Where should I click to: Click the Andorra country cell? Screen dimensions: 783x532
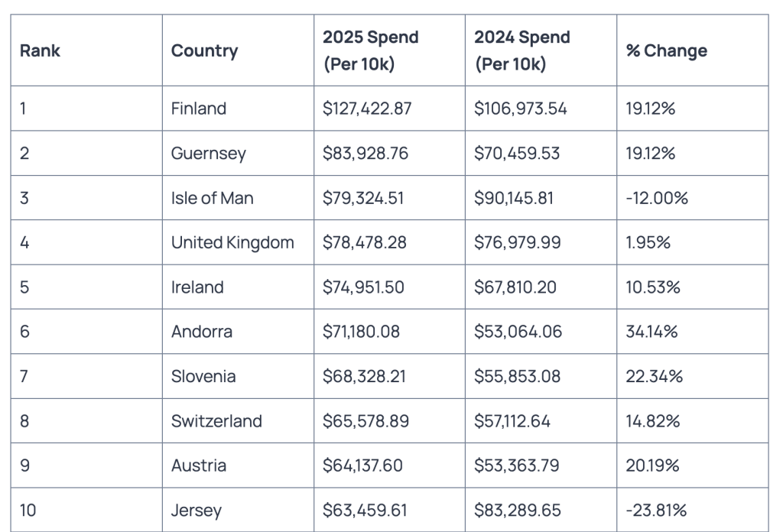[x=202, y=332]
